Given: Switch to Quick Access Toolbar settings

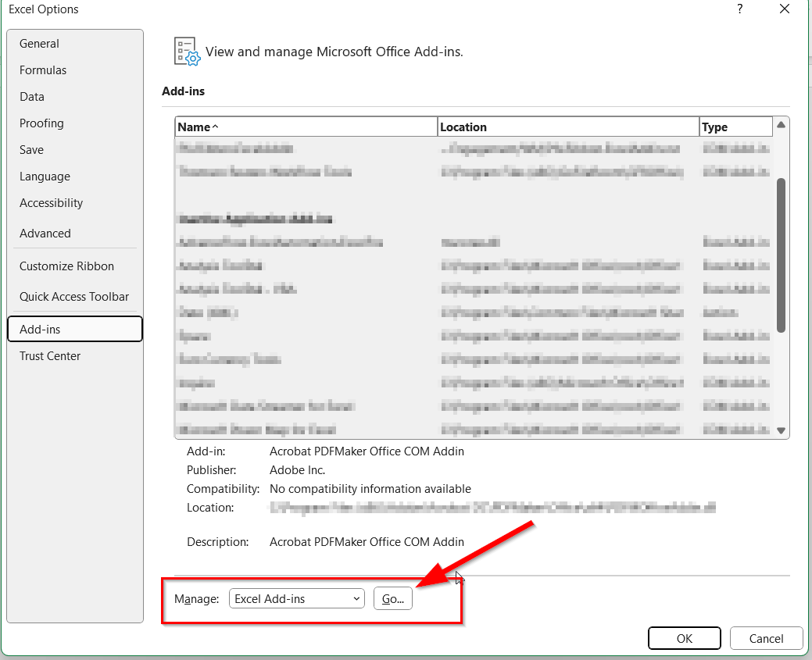Looking at the screenshot, I should pos(74,297).
